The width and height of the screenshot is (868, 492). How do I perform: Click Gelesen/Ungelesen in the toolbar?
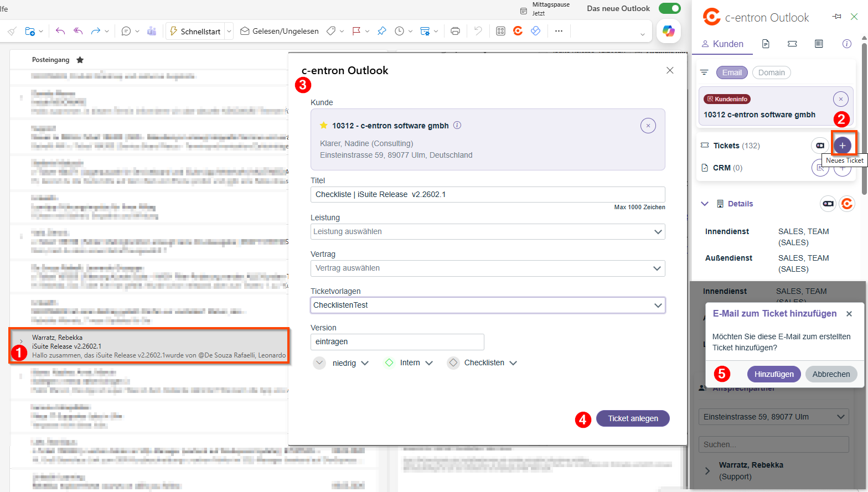pos(280,32)
